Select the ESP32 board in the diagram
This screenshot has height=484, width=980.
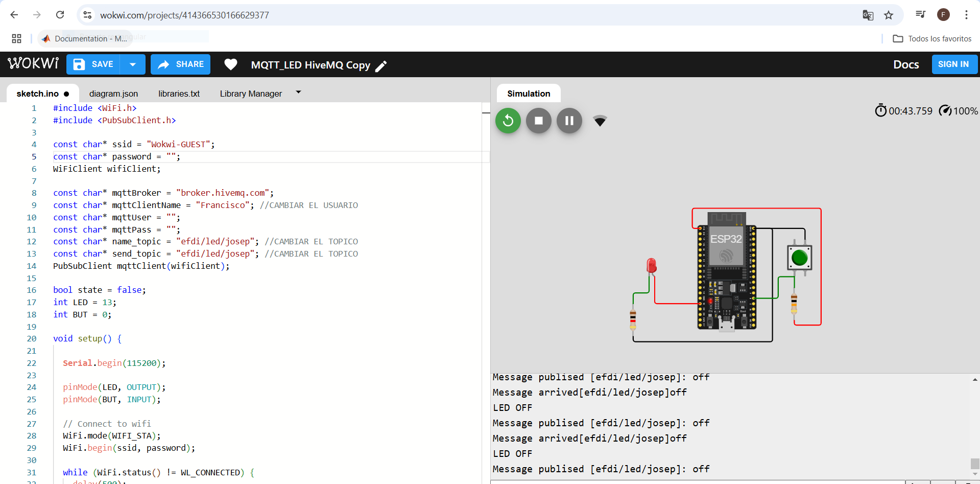pos(727,271)
